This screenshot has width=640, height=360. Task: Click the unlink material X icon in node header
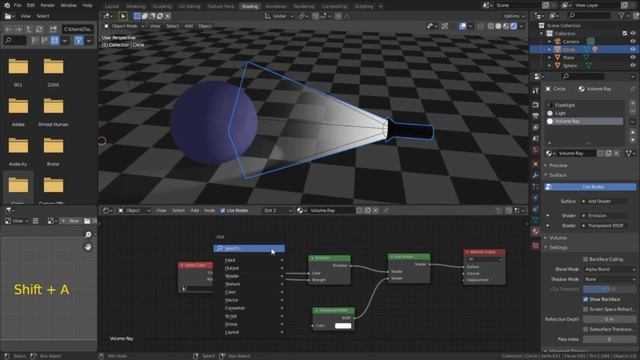click(x=376, y=211)
